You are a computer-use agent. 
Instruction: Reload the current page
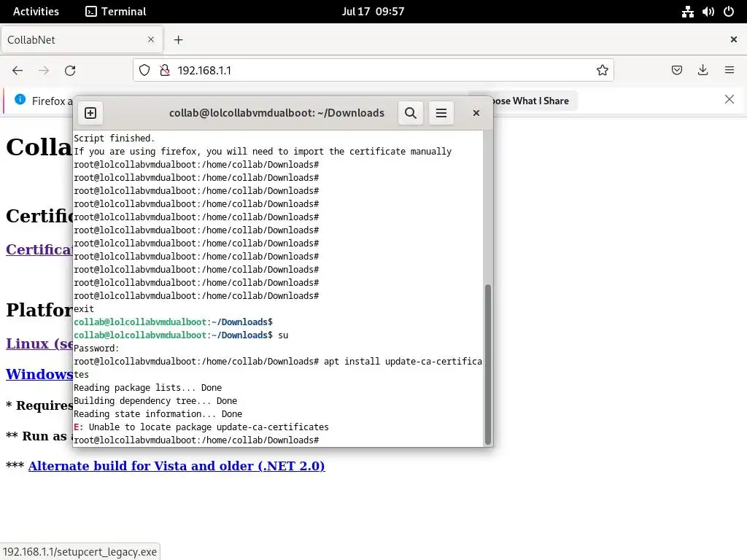click(70, 71)
